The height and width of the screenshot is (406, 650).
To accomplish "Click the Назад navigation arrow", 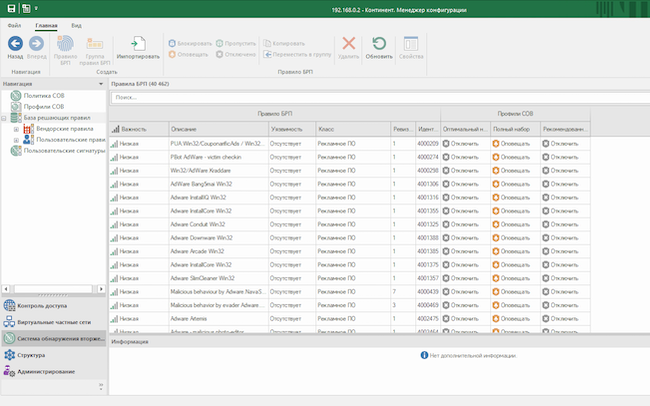I will 15,45.
